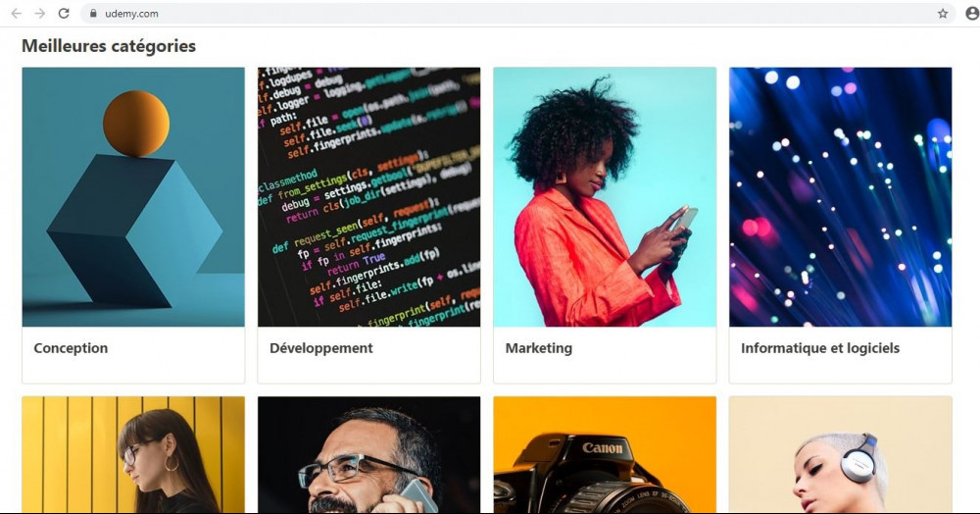Reload the page with the refresh icon
This screenshot has height=514, width=980.
click(x=64, y=13)
